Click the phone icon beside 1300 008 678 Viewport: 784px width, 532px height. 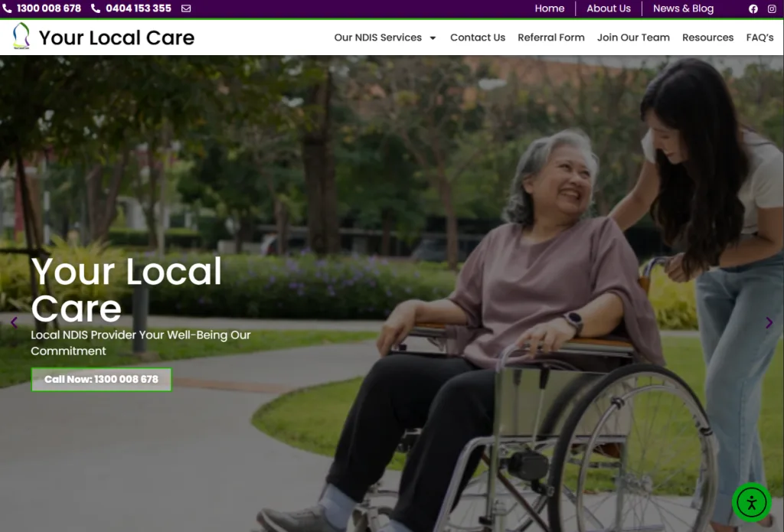(7, 8)
